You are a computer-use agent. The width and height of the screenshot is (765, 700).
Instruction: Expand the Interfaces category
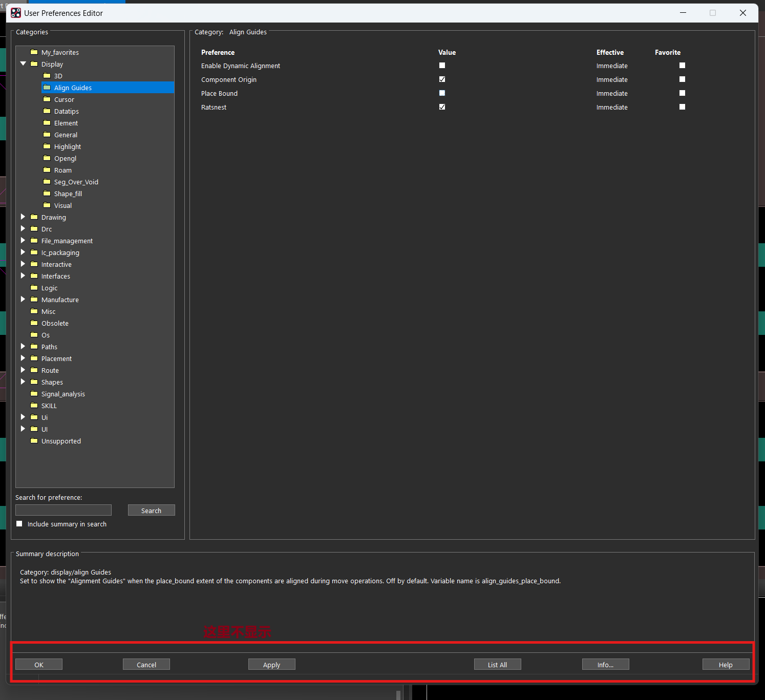click(x=23, y=275)
